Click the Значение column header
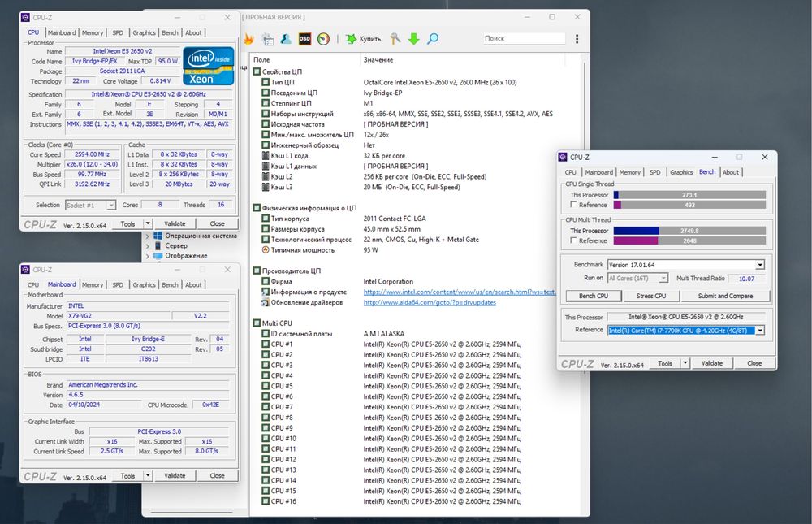The image size is (812, 524). tap(378, 59)
